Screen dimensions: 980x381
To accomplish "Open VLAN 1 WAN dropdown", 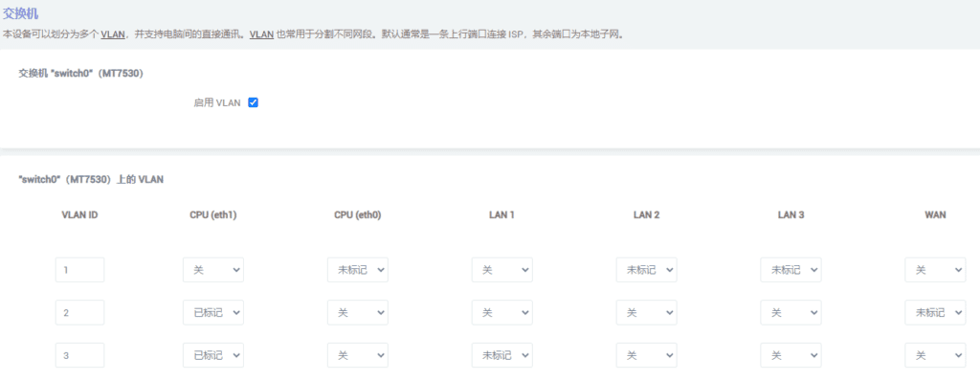I will (935, 270).
